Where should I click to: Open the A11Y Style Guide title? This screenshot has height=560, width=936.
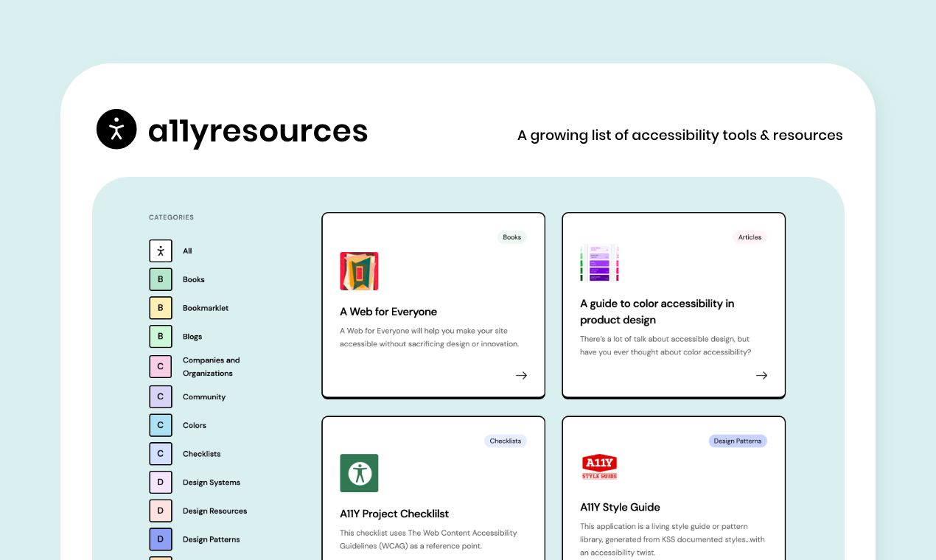pyautogui.click(x=620, y=507)
